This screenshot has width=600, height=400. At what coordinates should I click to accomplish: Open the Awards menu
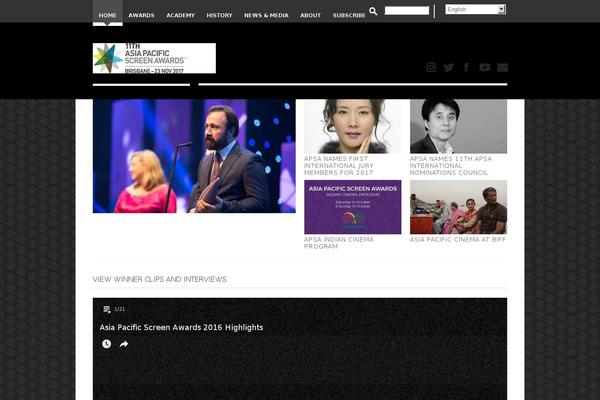tap(141, 15)
